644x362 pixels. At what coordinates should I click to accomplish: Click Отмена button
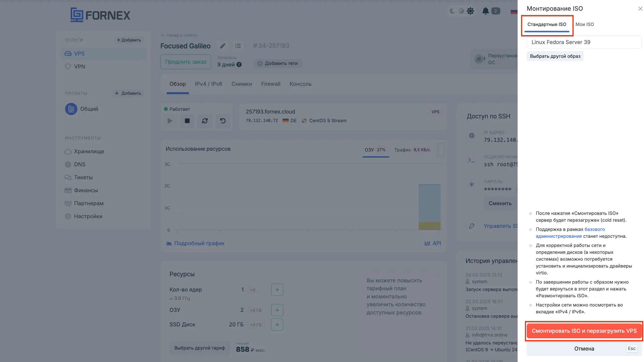pyautogui.click(x=584, y=349)
